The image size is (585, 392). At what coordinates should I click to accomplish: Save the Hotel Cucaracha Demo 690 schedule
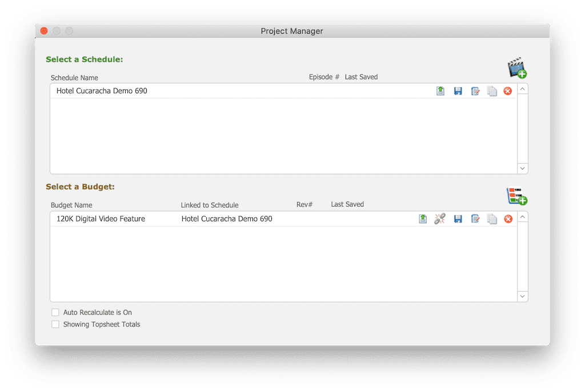[x=458, y=91]
